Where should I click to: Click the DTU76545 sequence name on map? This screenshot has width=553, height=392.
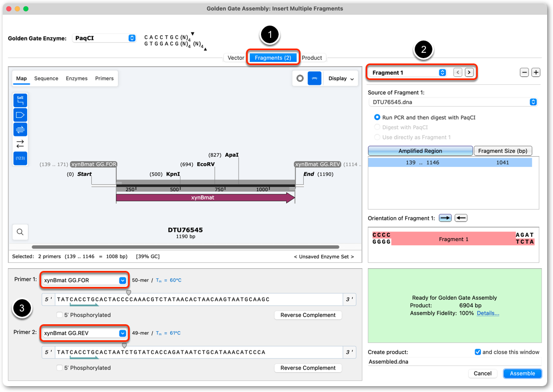186,230
